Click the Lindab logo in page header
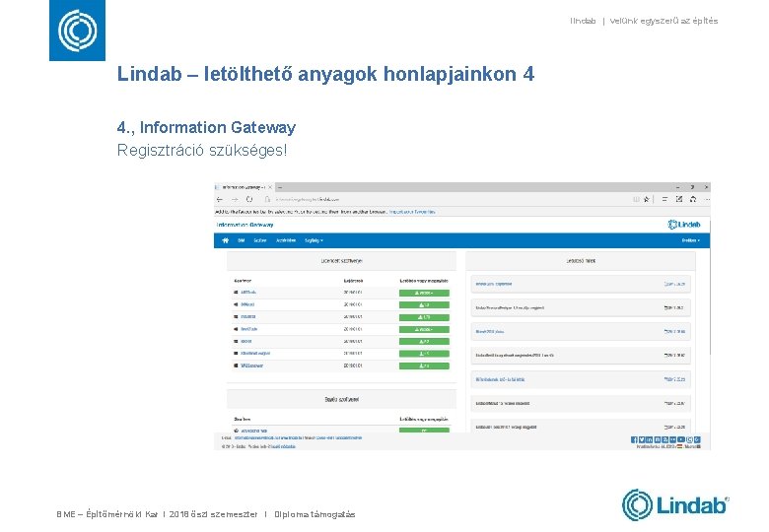769x532 pixels. tap(683, 225)
